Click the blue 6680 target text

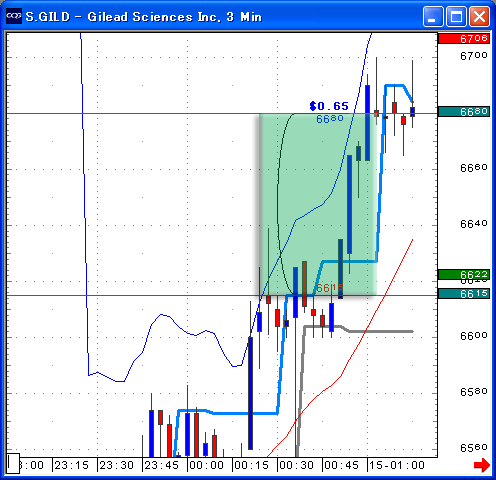tap(330, 119)
